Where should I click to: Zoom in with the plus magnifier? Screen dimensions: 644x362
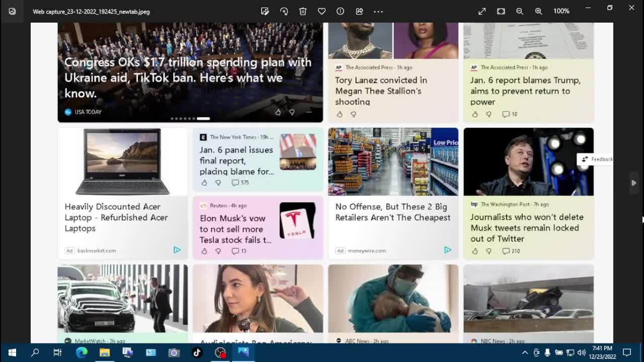(x=538, y=11)
